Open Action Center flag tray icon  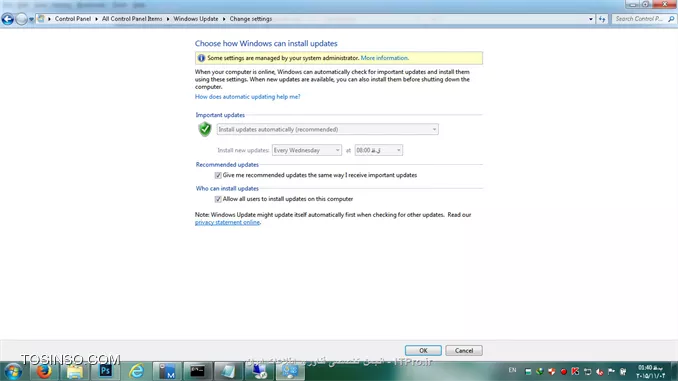[x=611, y=371]
